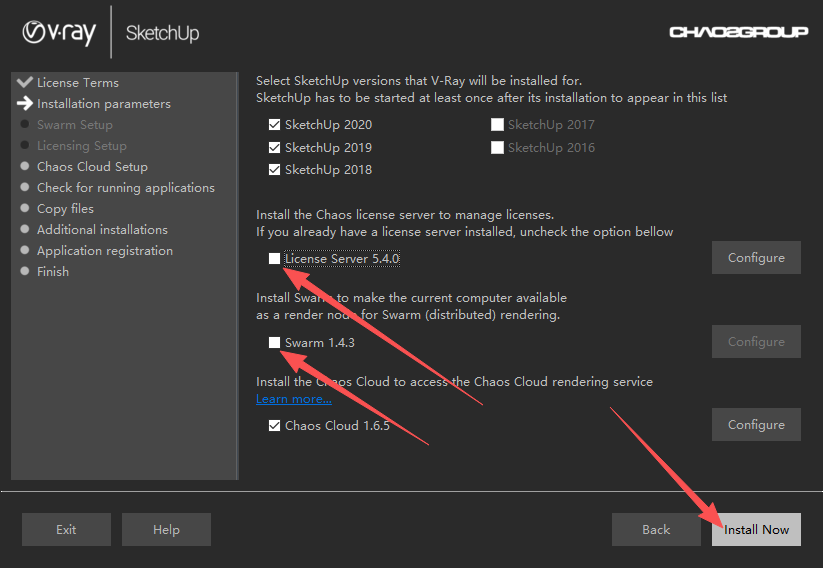
Task: Click the V-Ray logo in header
Action: pos(59,33)
